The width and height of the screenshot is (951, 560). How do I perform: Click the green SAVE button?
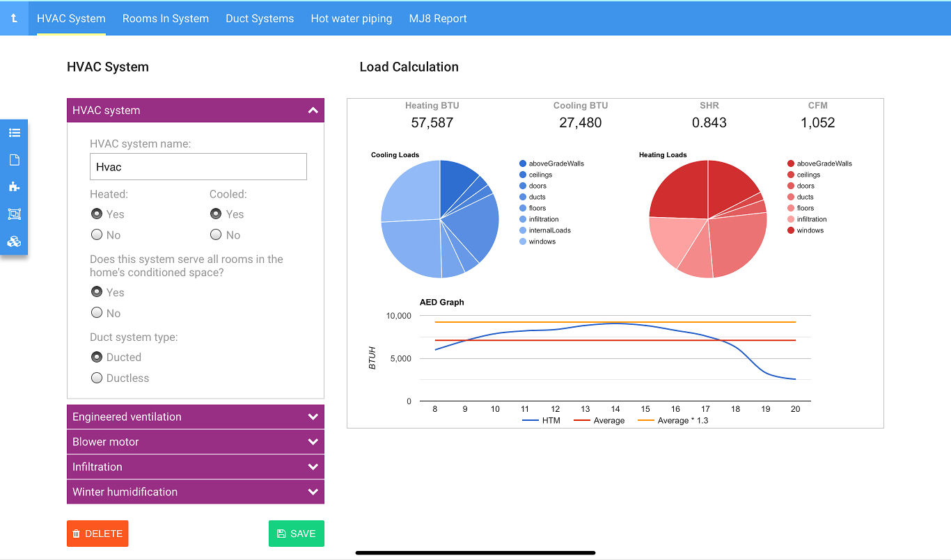click(296, 534)
